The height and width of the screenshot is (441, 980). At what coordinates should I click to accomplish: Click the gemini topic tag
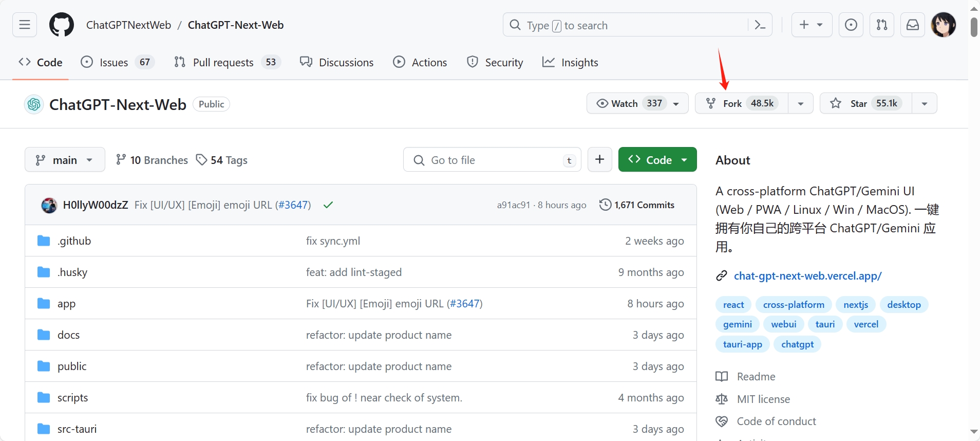coord(738,324)
